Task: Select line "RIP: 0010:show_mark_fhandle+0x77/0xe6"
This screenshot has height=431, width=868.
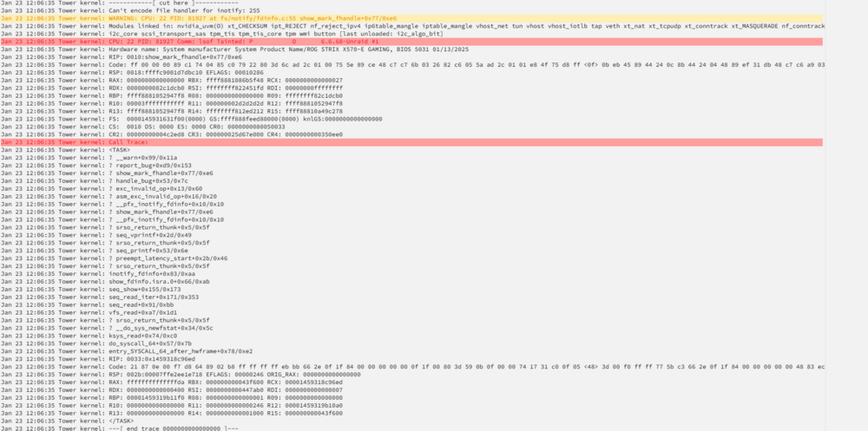Action: click(122, 57)
